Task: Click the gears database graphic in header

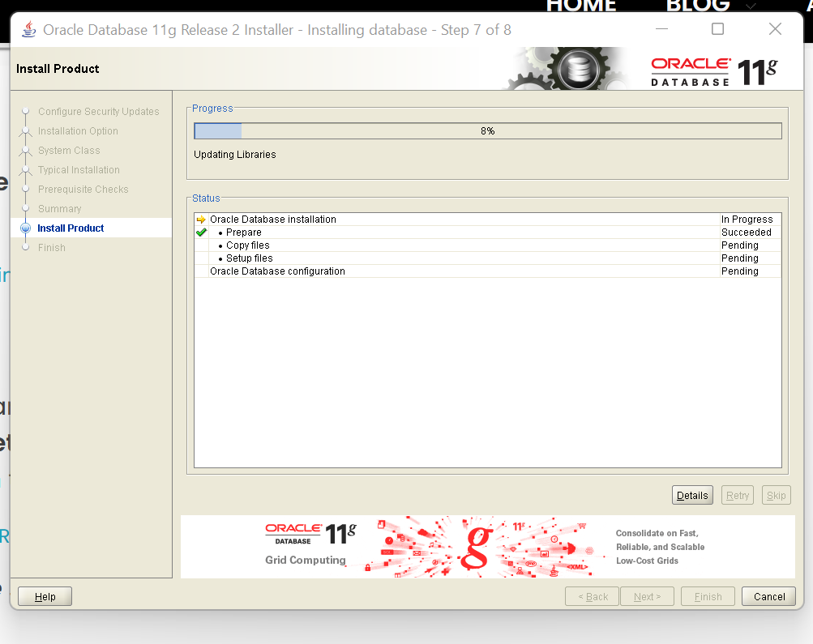Action: [567, 69]
